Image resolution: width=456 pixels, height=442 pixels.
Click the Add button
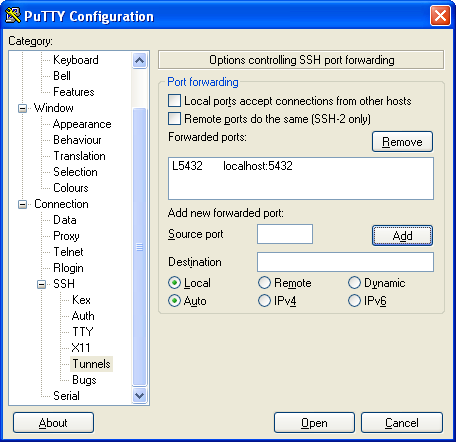click(402, 236)
